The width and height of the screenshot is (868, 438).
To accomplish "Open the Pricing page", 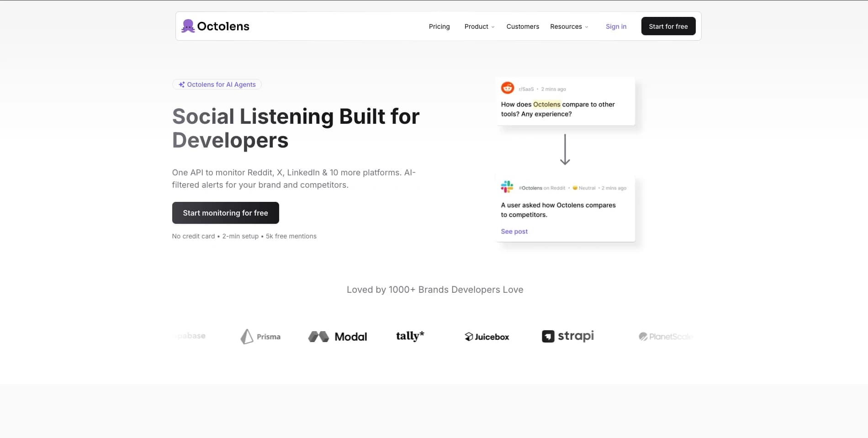I will pos(439,26).
